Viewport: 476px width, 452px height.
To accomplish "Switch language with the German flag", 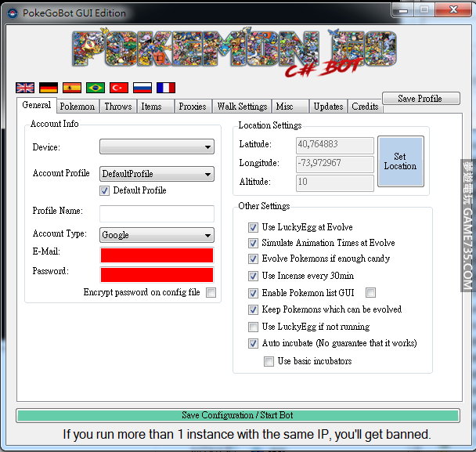I will pos(49,88).
